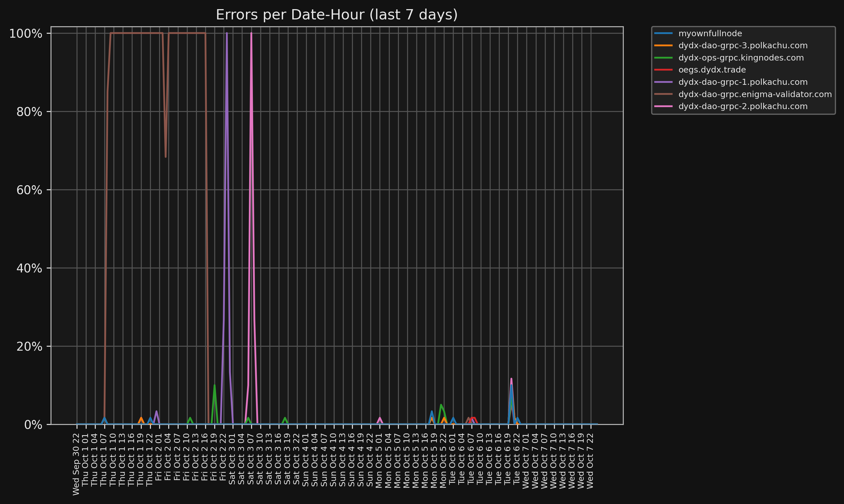Select the myownfullnode legend entry
This screenshot has height=504, width=844.
coord(710,34)
